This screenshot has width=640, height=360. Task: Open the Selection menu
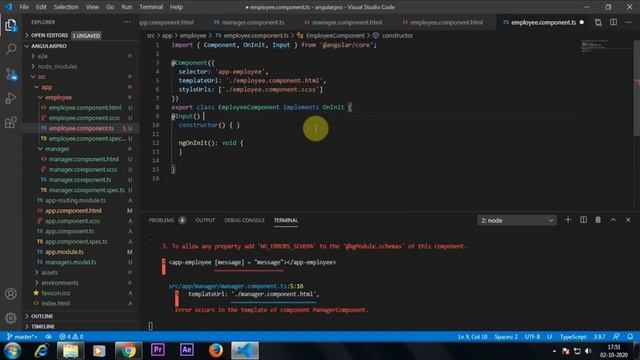click(x=66, y=7)
